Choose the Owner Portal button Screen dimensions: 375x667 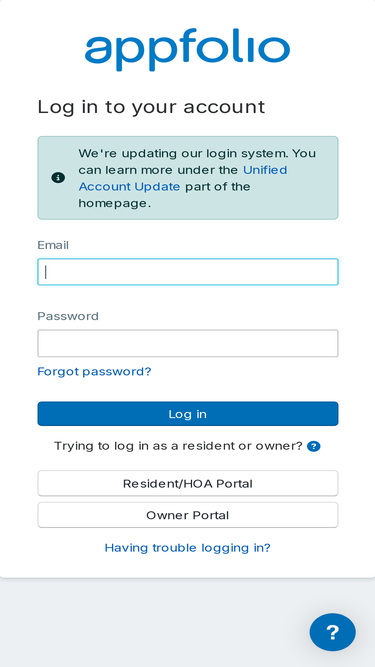pos(188,515)
